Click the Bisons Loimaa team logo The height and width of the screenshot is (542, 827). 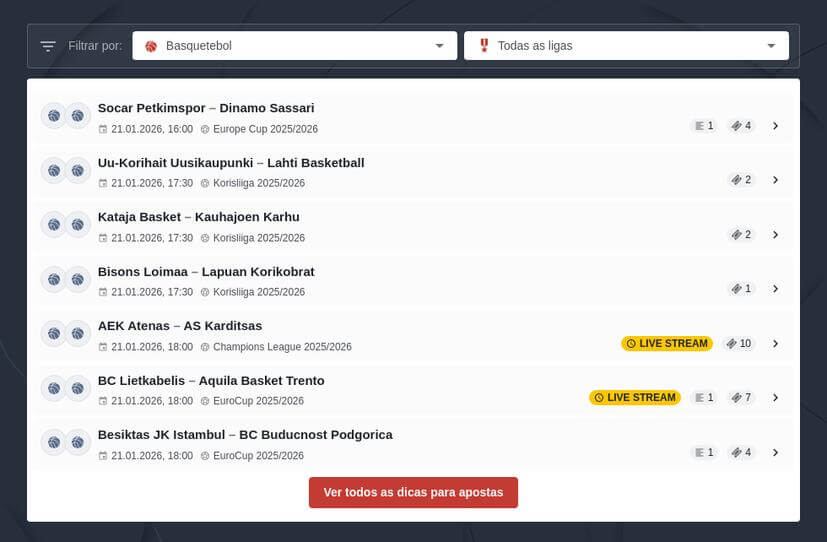click(54, 279)
